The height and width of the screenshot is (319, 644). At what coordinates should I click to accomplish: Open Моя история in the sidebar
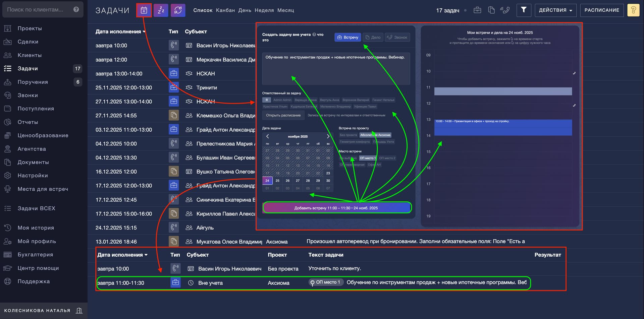36,228
